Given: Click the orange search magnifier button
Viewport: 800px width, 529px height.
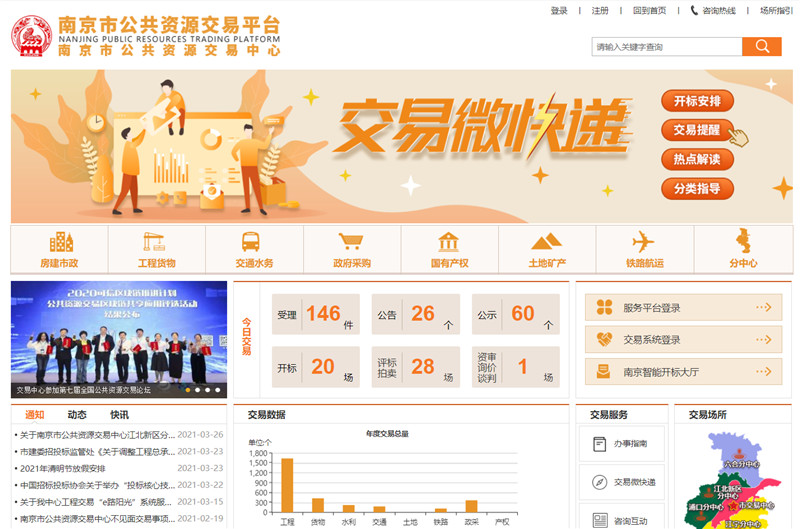Looking at the screenshot, I should click(x=761, y=47).
